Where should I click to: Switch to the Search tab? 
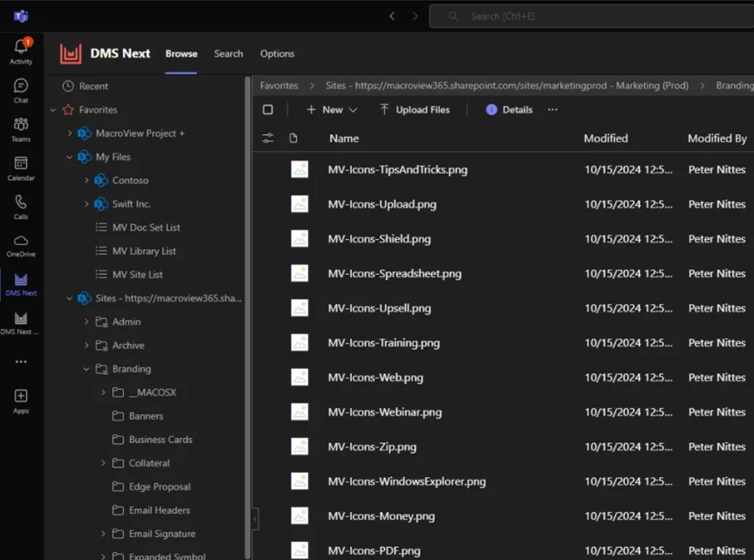point(229,54)
